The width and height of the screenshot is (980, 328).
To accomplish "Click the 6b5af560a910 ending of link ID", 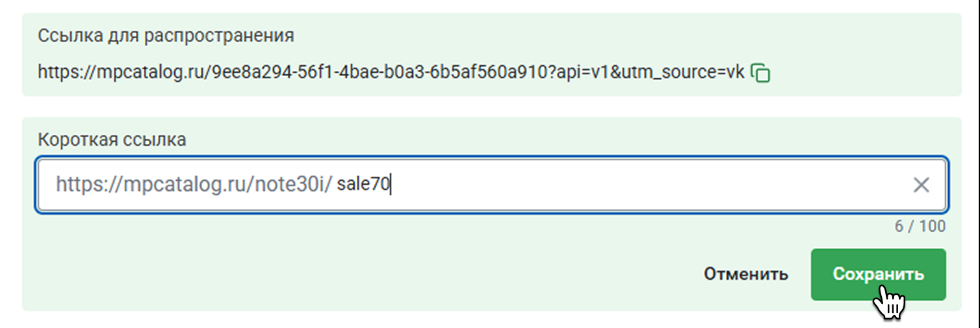I will coord(495,72).
